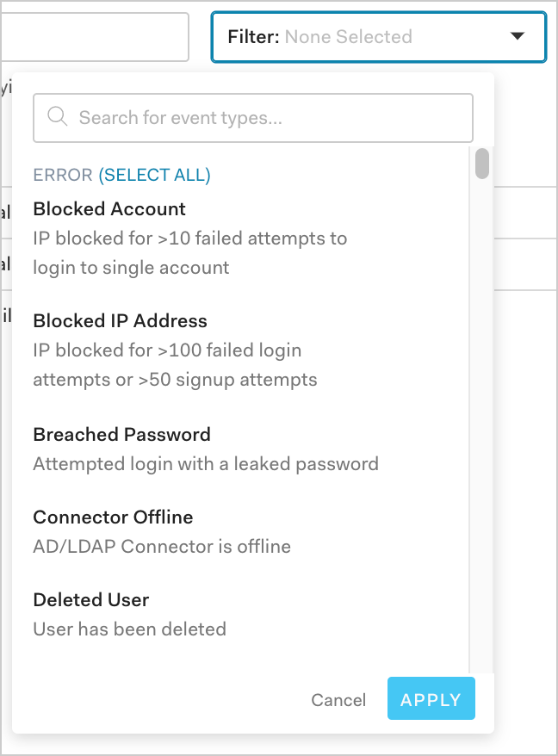
Task: Select the Blocked Account event type
Action: (109, 209)
